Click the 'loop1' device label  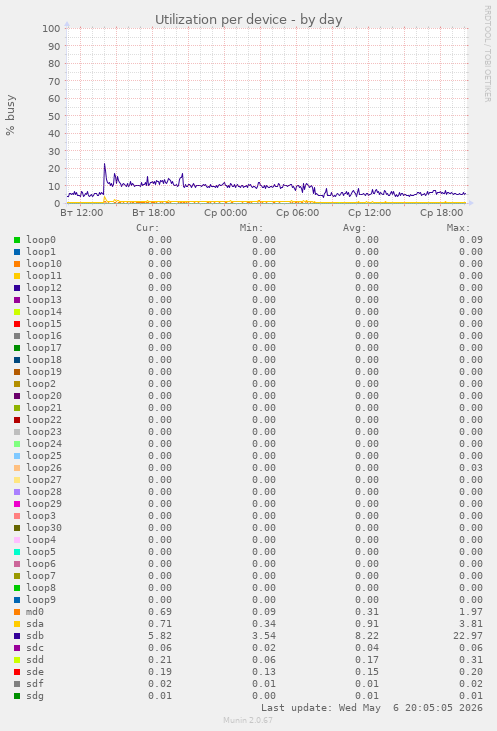point(41,252)
